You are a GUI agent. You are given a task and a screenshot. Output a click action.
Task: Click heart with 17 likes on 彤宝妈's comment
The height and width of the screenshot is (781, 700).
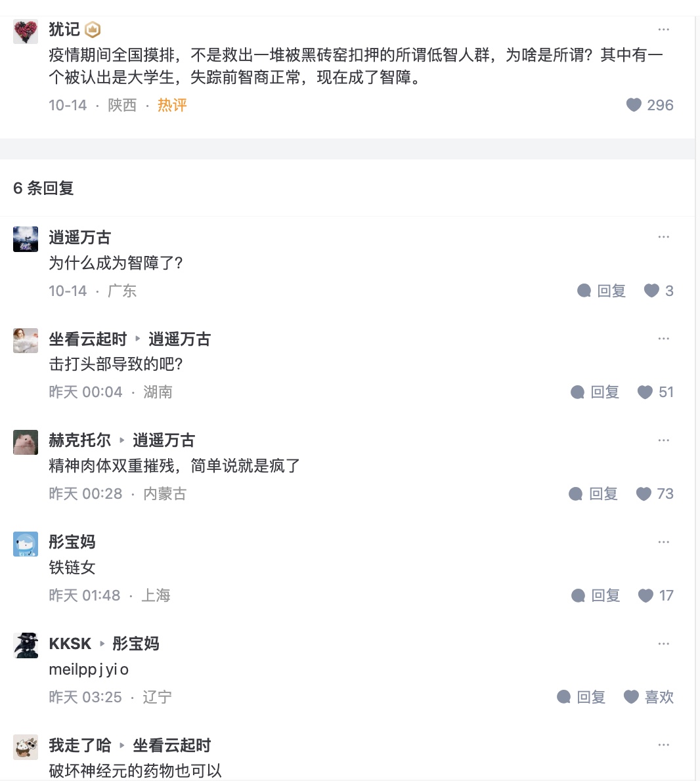645,595
